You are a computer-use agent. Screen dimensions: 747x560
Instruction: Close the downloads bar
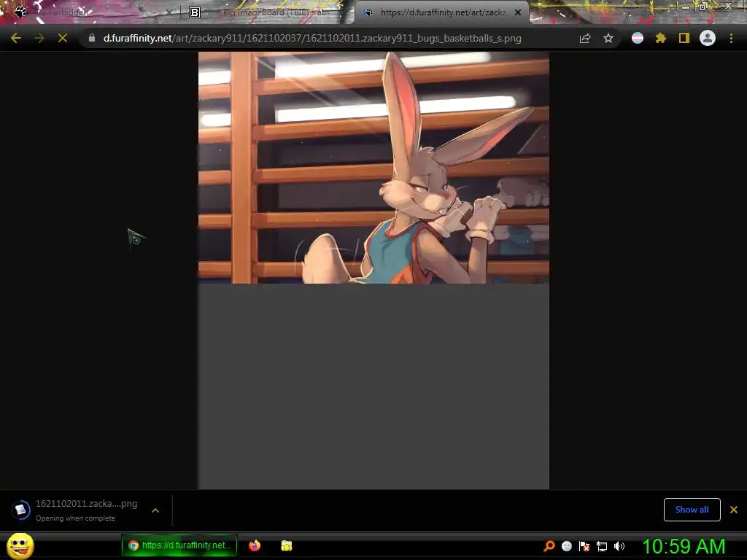[734, 510]
